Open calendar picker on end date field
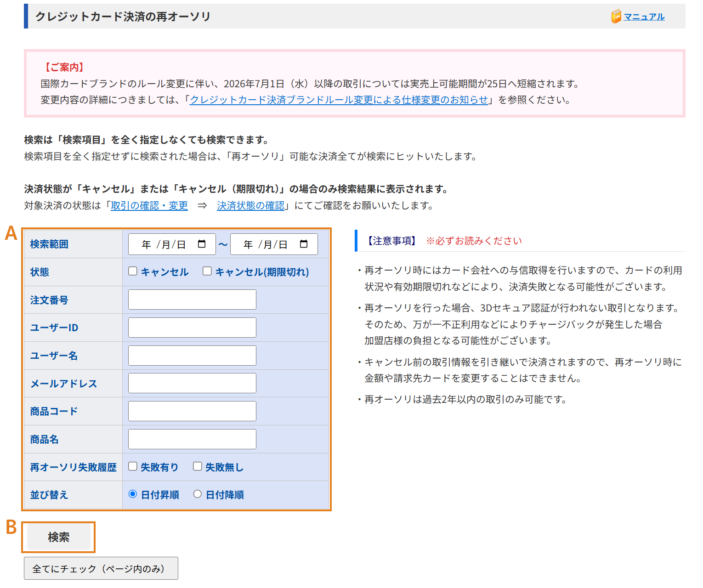 pos(304,244)
